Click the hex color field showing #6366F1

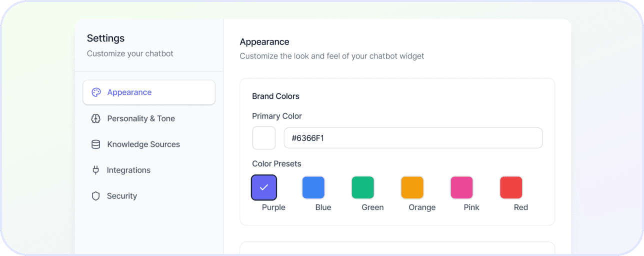point(413,138)
